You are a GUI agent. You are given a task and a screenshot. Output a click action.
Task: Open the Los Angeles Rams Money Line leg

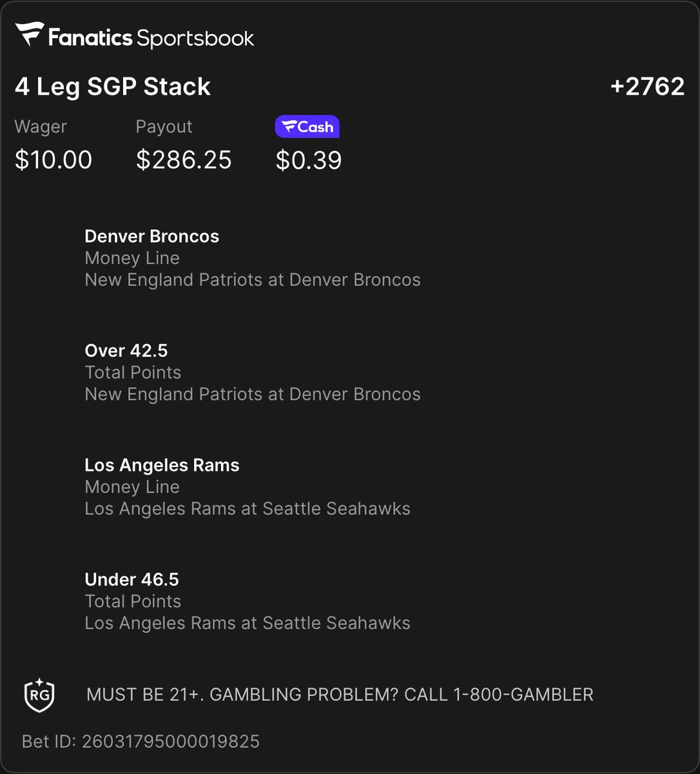point(248,487)
